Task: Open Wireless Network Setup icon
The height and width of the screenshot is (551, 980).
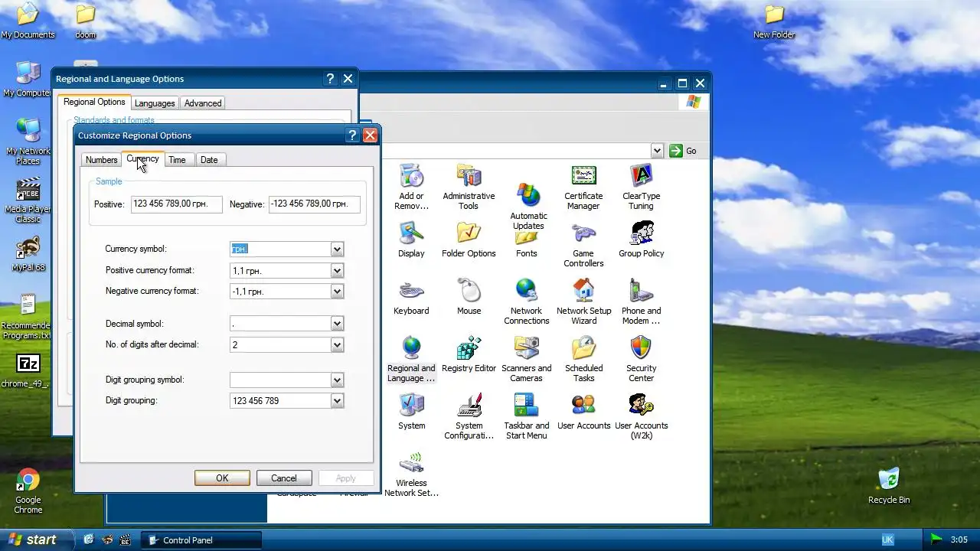Action: click(x=412, y=474)
